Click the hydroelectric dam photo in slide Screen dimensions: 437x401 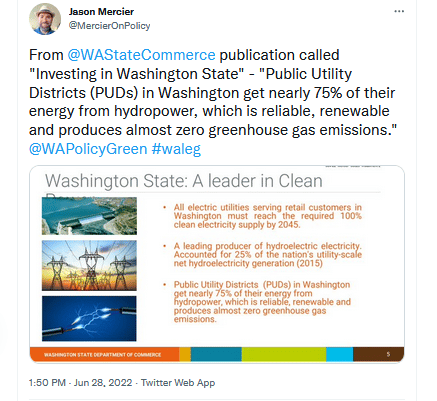tap(89, 216)
